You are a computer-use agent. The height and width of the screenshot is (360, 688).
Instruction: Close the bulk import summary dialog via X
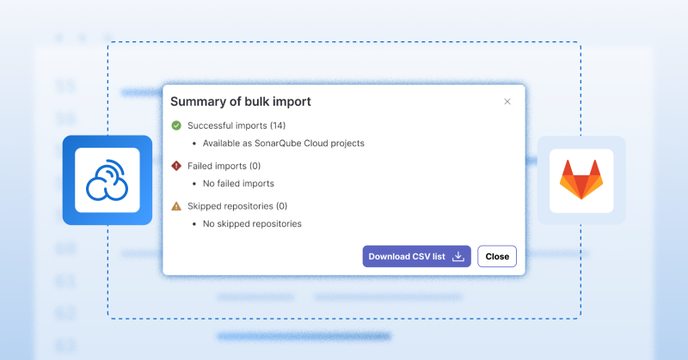[507, 101]
